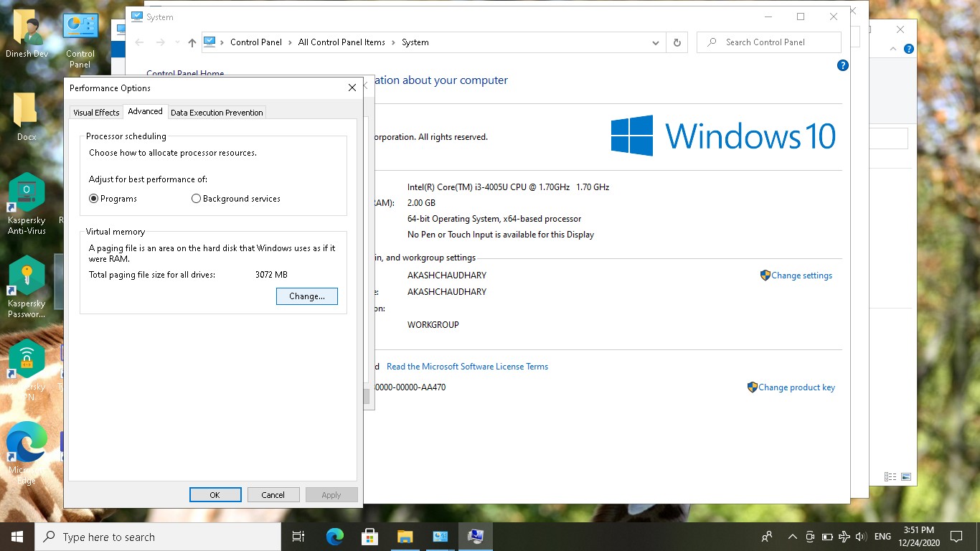Open Read the Microsoft Software License Terms
This screenshot has width=980, height=551.
tap(467, 367)
